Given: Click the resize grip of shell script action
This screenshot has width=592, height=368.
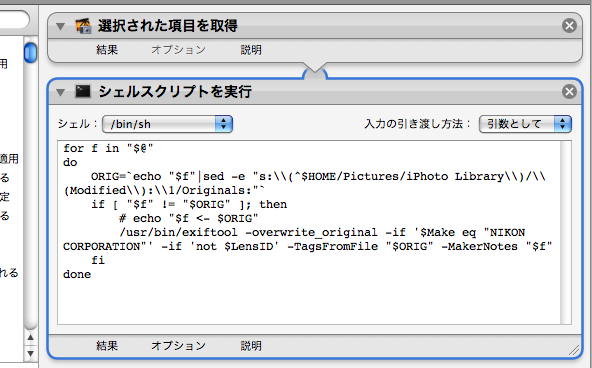Looking at the screenshot, I should [574, 351].
